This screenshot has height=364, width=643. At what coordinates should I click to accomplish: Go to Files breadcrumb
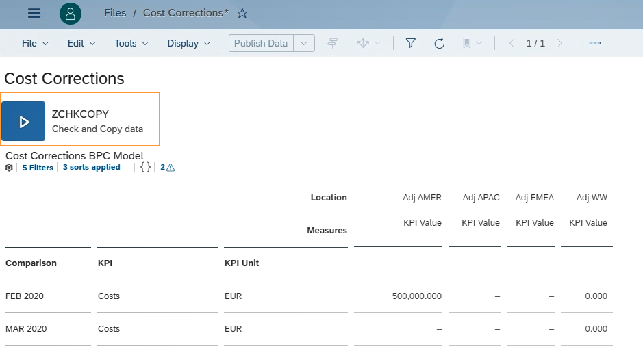115,13
